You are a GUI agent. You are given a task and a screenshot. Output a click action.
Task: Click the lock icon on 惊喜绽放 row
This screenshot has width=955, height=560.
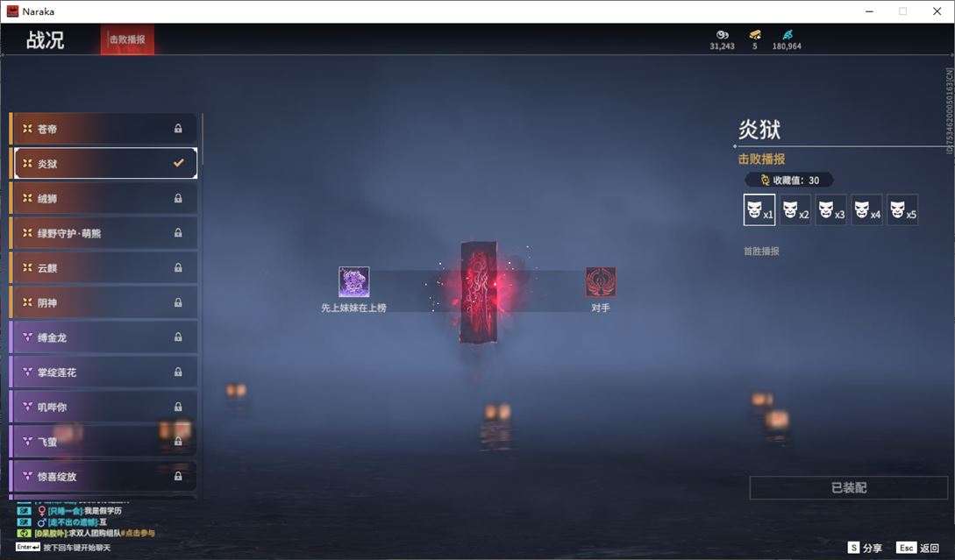(x=178, y=476)
